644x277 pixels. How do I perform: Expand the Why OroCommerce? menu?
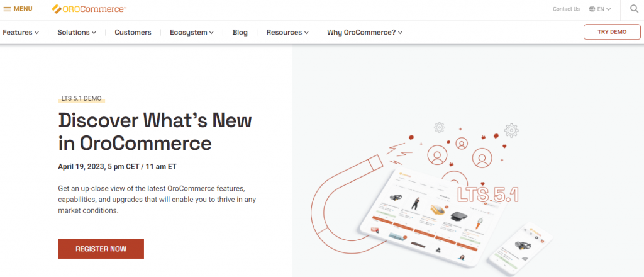point(365,33)
